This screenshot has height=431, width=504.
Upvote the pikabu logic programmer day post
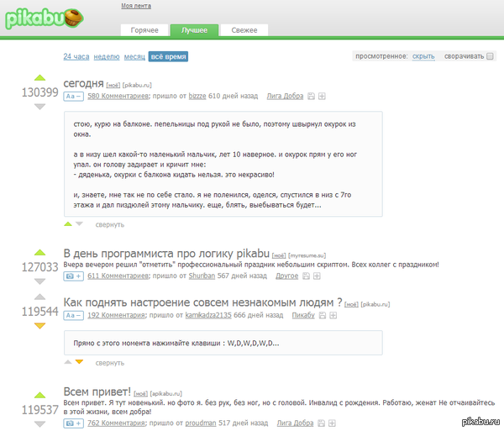pyautogui.click(x=39, y=252)
